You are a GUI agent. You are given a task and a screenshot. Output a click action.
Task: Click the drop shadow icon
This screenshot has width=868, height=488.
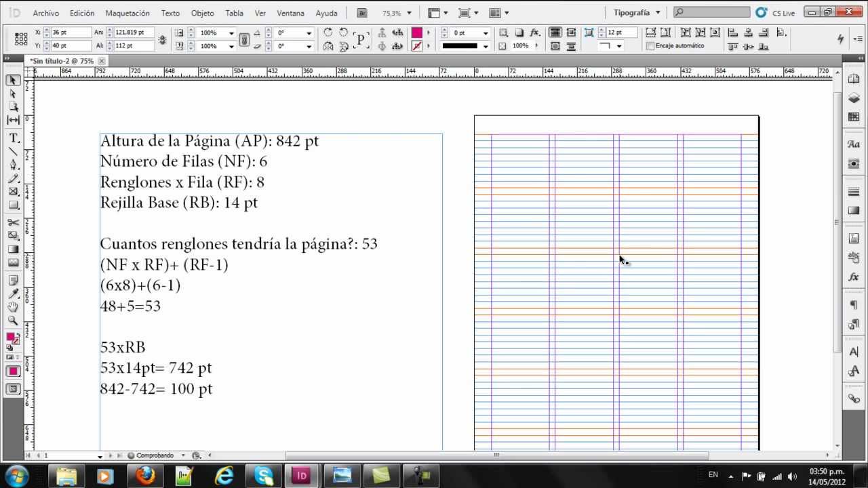519,33
